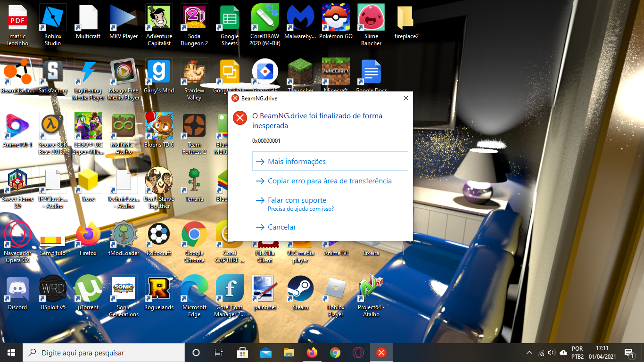This screenshot has height=362, width=644.
Task: Open Microsoft Store from the taskbar
Action: pyautogui.click(x=242, y=353)
